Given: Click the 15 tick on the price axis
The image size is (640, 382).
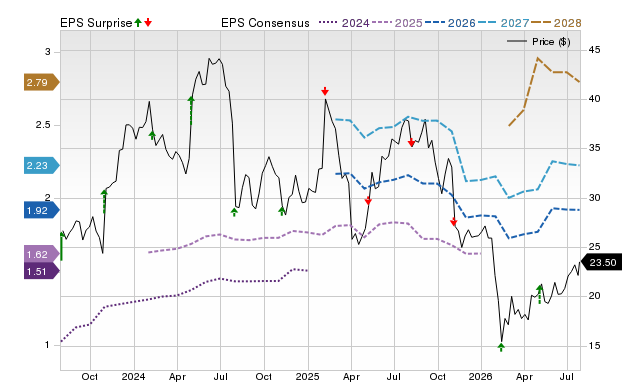Looking at the screenshot, I should click(594, 346).
